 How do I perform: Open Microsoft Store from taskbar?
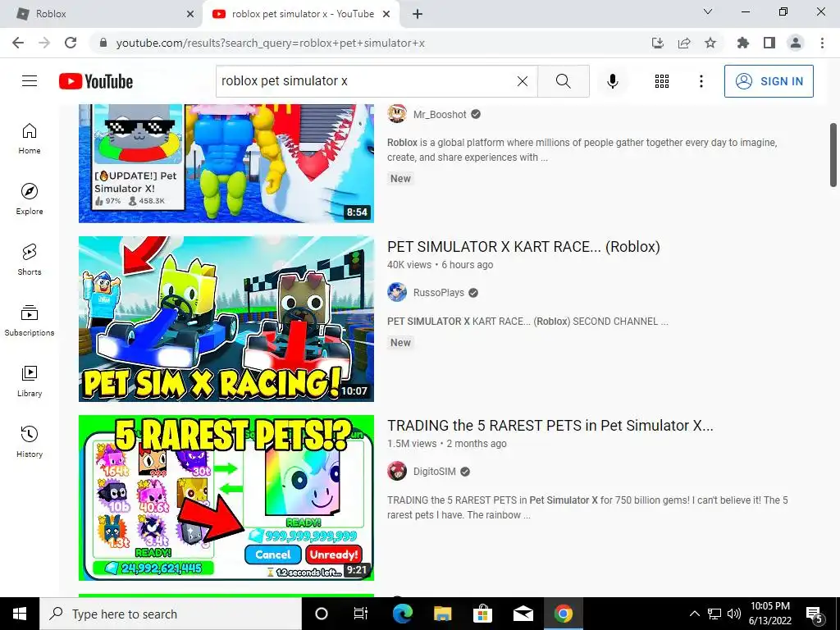(x=482, y=614)
